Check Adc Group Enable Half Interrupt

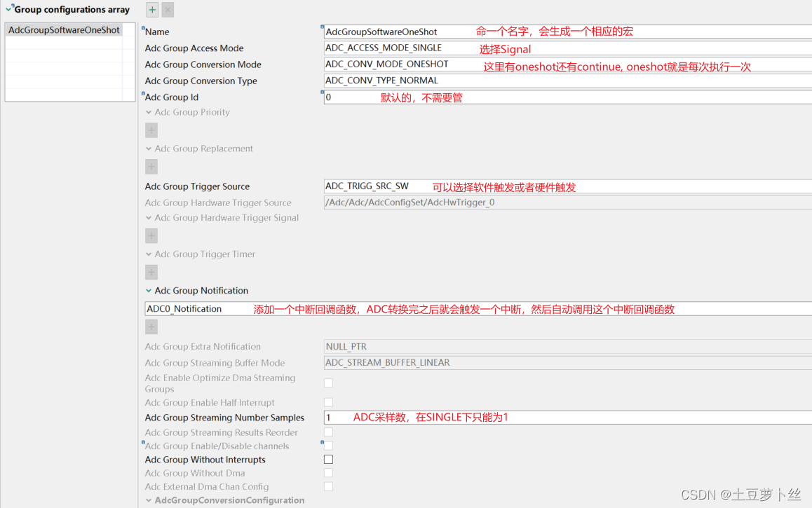click(327, 402)
